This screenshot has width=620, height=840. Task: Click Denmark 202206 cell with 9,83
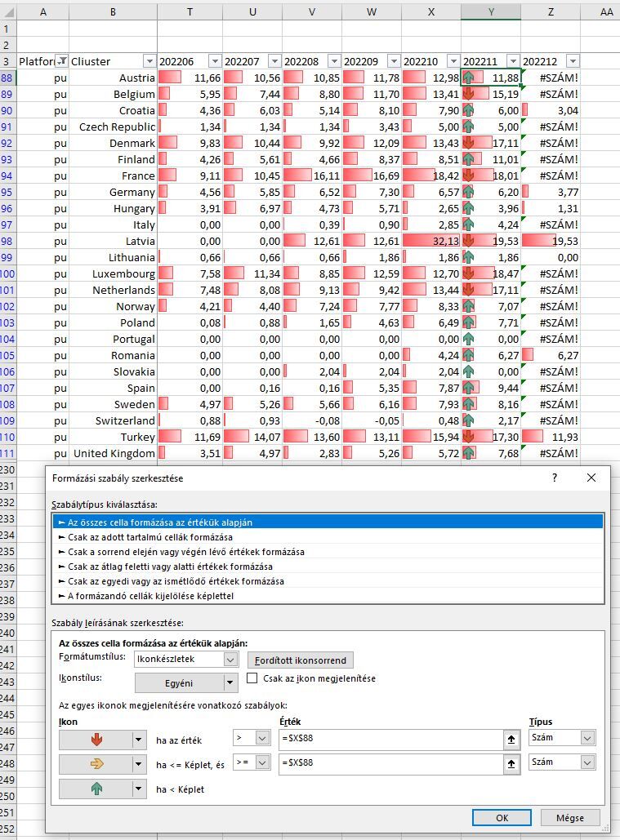click(x=190, y=143)
